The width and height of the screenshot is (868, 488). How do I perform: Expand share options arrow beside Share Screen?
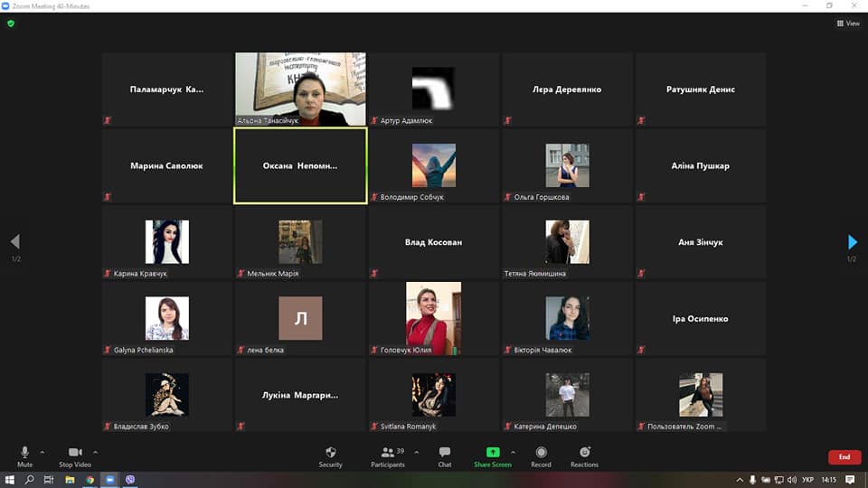click(x=513, y=452)
